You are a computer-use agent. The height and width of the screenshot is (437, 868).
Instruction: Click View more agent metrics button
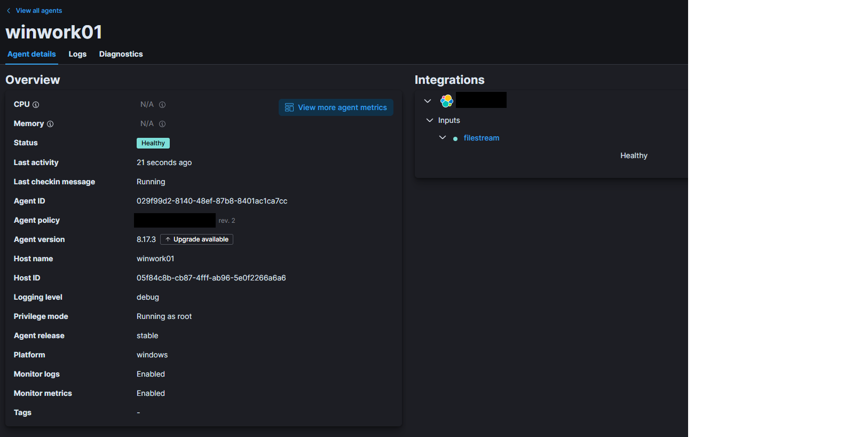pos(336,107)
